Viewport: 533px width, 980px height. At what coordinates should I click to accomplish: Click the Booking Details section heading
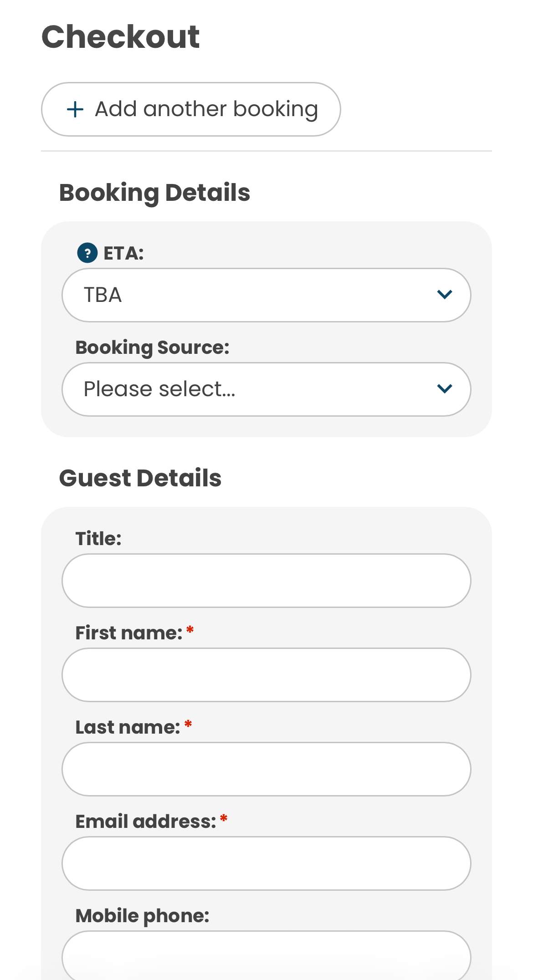tap(155, 193)
